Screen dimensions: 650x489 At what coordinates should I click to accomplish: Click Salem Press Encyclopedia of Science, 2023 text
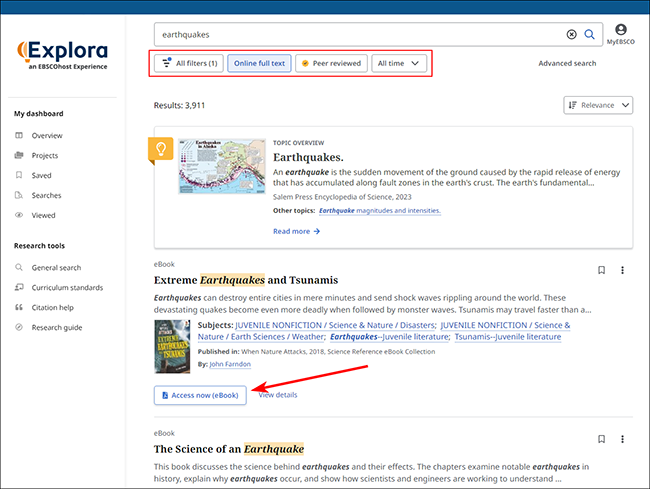(x=342, y=197)
